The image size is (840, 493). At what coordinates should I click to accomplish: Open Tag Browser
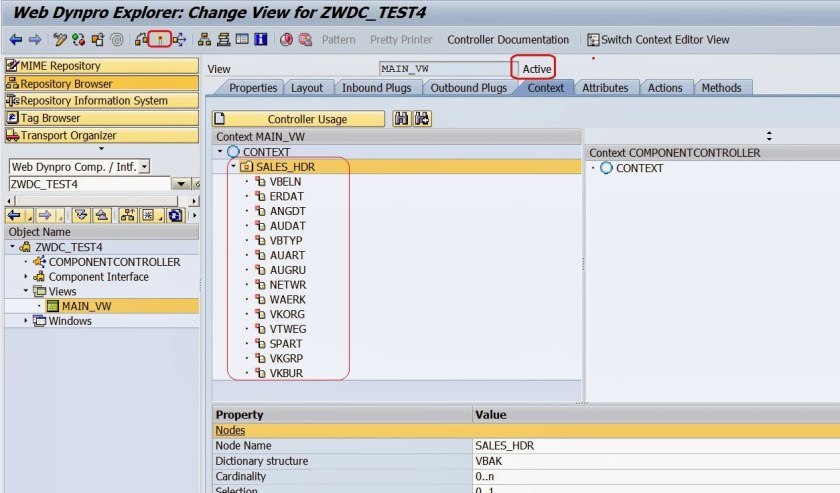point(101,118)
